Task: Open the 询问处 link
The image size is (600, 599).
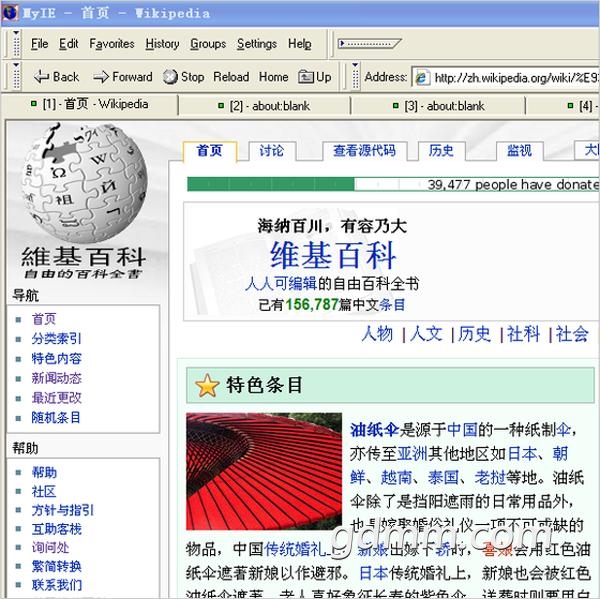Action: click(x=50, y=547)
